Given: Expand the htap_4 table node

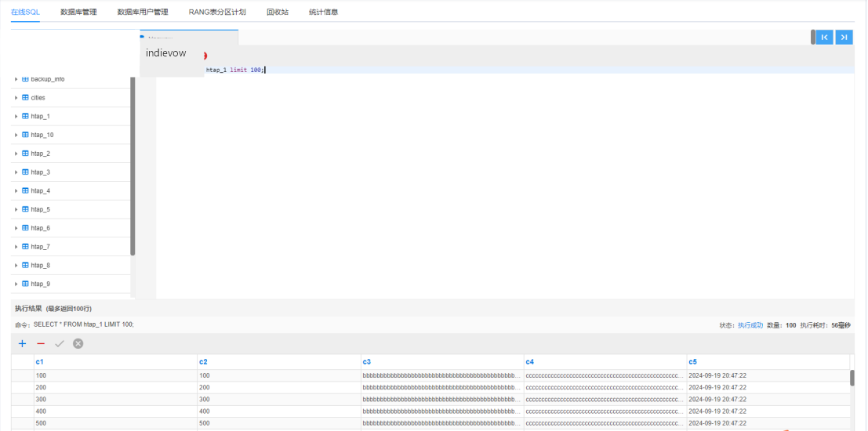Looking at the screenshot, I should 16,191.
